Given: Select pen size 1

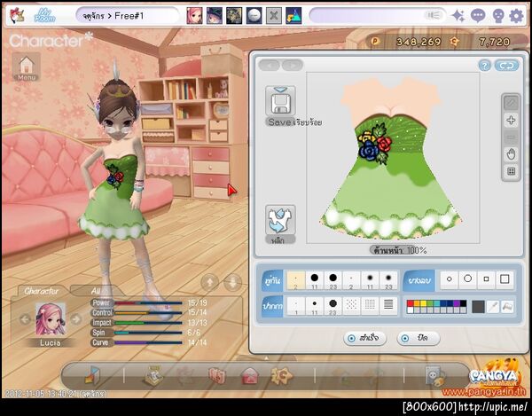Looking at the screenshot, I should pyautogui.click(x=296, y=306).
